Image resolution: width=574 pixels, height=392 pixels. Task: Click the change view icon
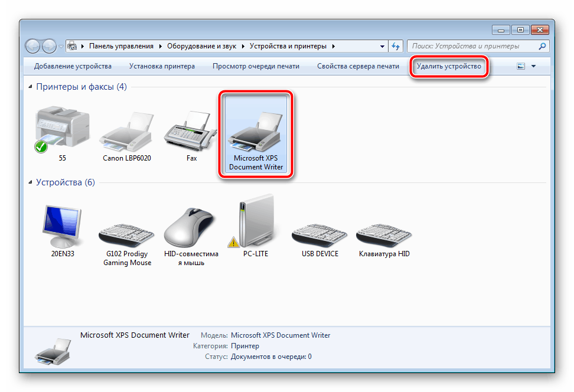pos(520,66)
